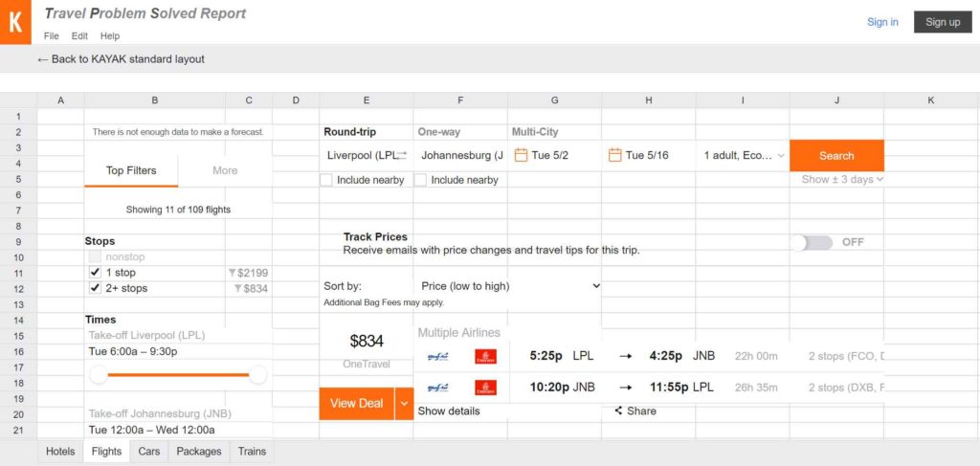Image resolution: width=980 pixels, height=466 pixels.
Task: Turn on the Track Prices toggle
Action: click(x=812, y=242)
